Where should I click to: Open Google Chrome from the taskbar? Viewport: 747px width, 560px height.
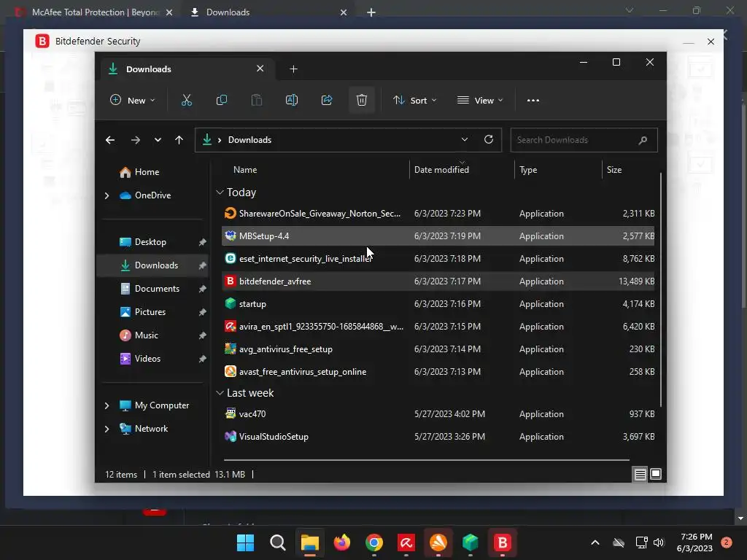[374, 542]
